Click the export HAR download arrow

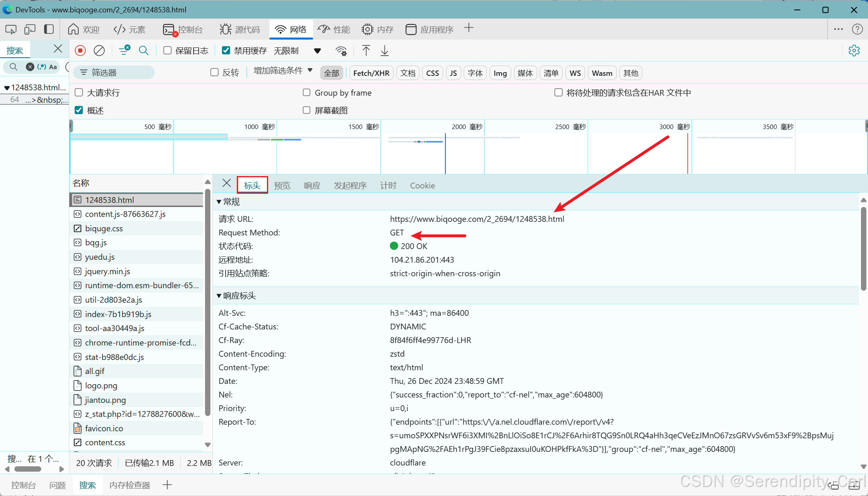[384, 50]
